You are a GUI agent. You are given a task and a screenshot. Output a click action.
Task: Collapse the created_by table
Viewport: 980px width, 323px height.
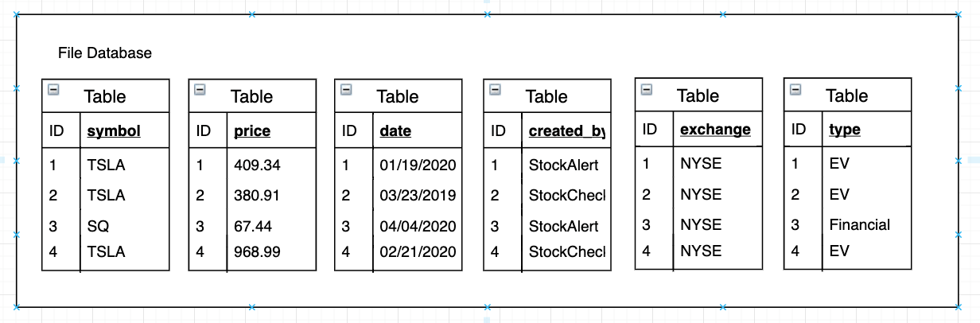tap(495, 90)
